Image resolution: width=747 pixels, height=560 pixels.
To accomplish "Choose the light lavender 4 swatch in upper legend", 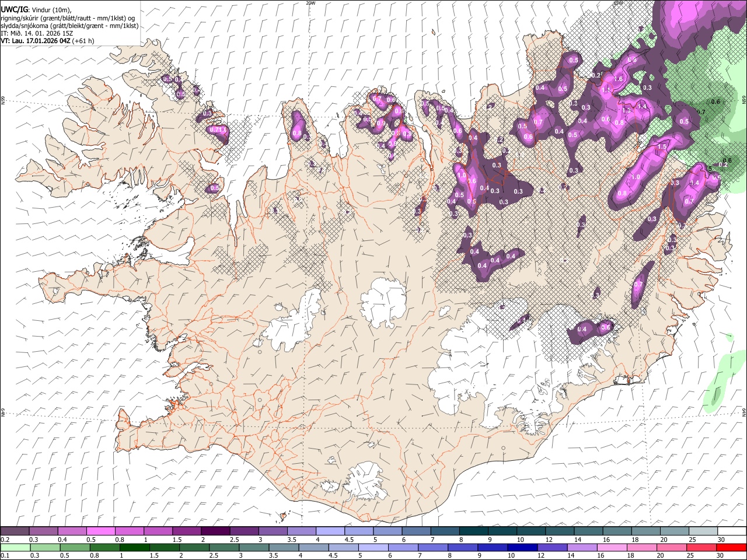I will (329, 531).
